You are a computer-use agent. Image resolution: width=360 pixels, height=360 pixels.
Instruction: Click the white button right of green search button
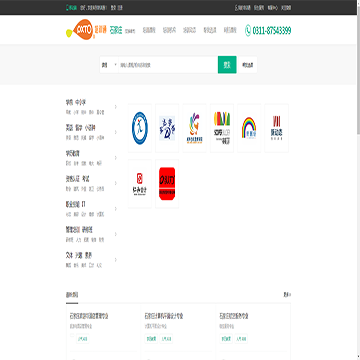(248, 65)
